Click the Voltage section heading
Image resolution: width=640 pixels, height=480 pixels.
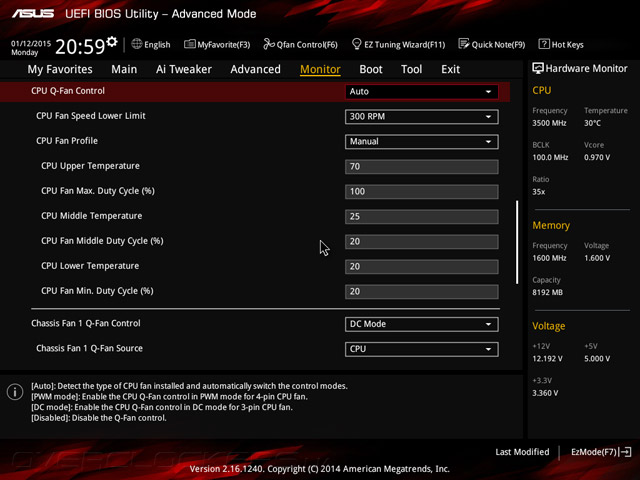point(549,326)
